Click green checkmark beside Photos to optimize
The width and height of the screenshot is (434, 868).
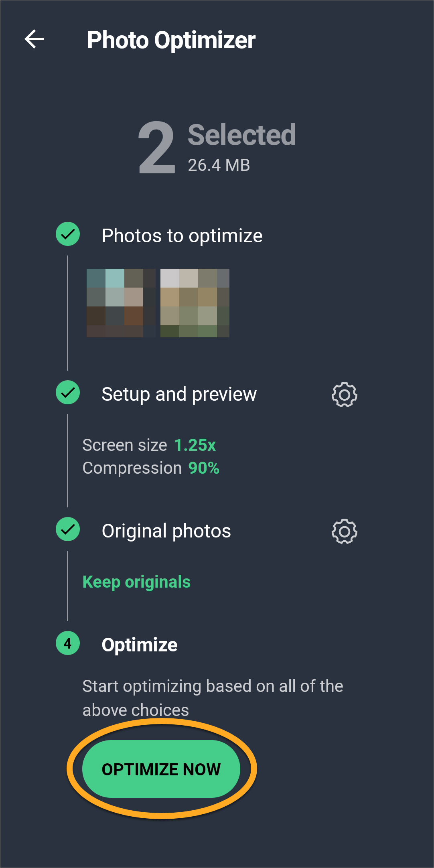tap(68, 234)
